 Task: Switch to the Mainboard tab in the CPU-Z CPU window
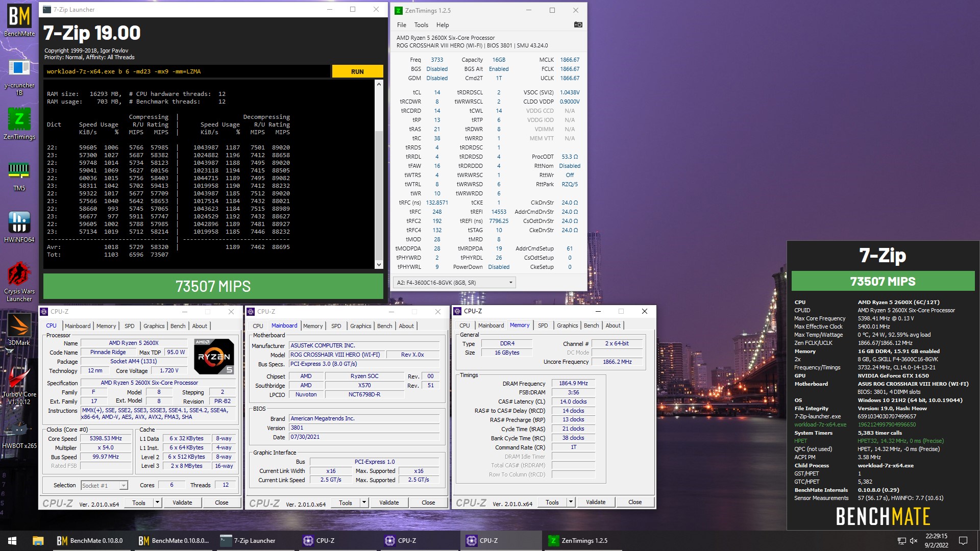(78, 326)
